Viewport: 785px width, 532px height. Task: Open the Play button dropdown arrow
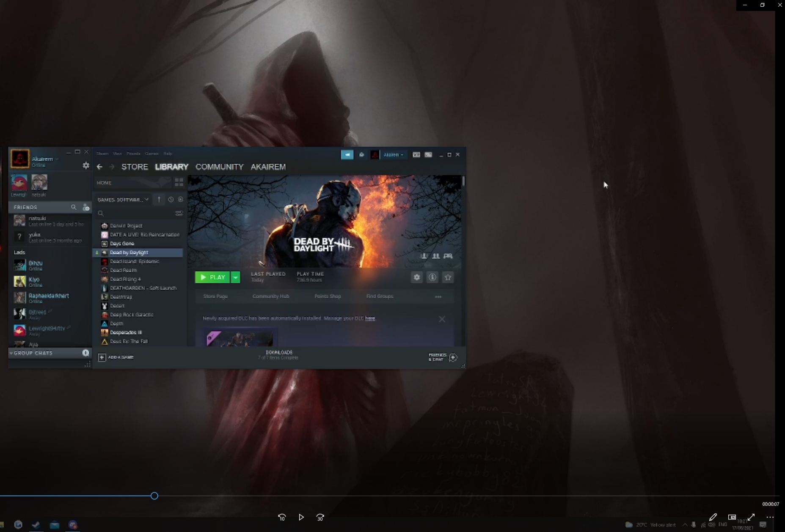click(x=235, y=277)
